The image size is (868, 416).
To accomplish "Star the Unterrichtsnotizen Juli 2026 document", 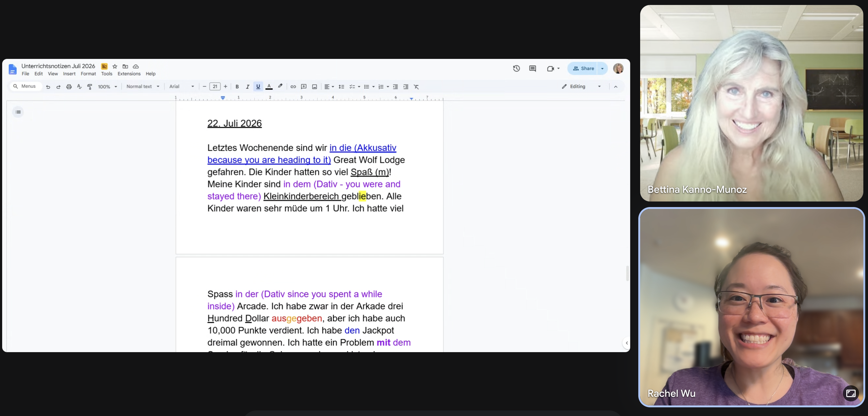I will pyautogui.click(x=115, y=66).
